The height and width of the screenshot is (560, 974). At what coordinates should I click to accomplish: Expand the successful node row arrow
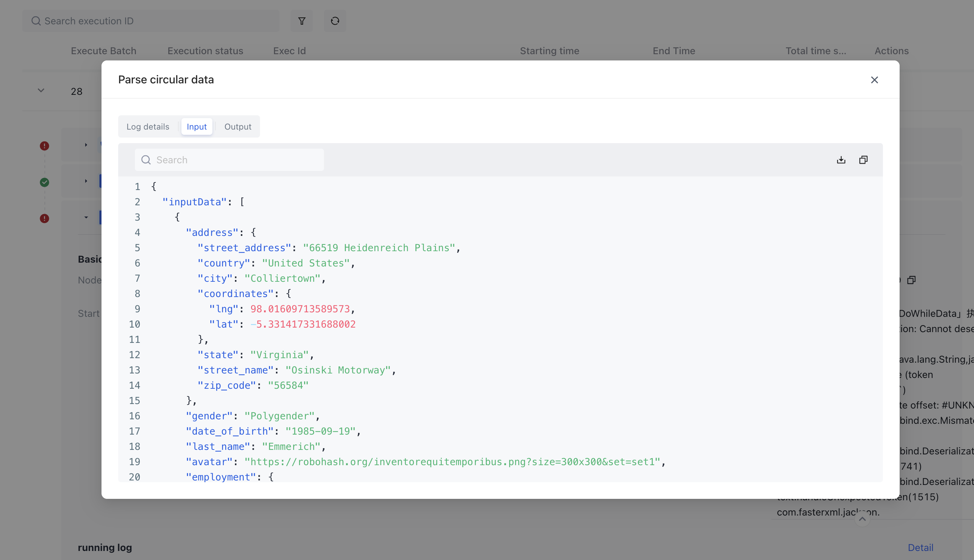coord(86,181)
